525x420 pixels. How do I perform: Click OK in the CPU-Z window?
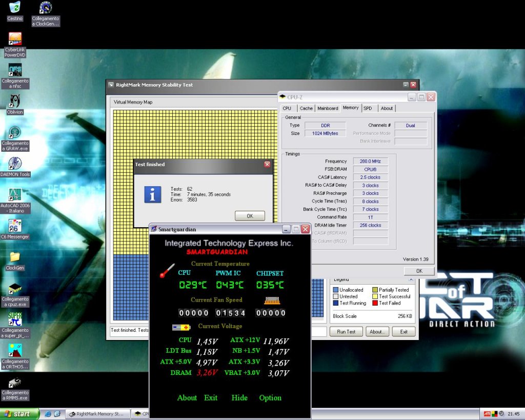[x=419, y=271]
